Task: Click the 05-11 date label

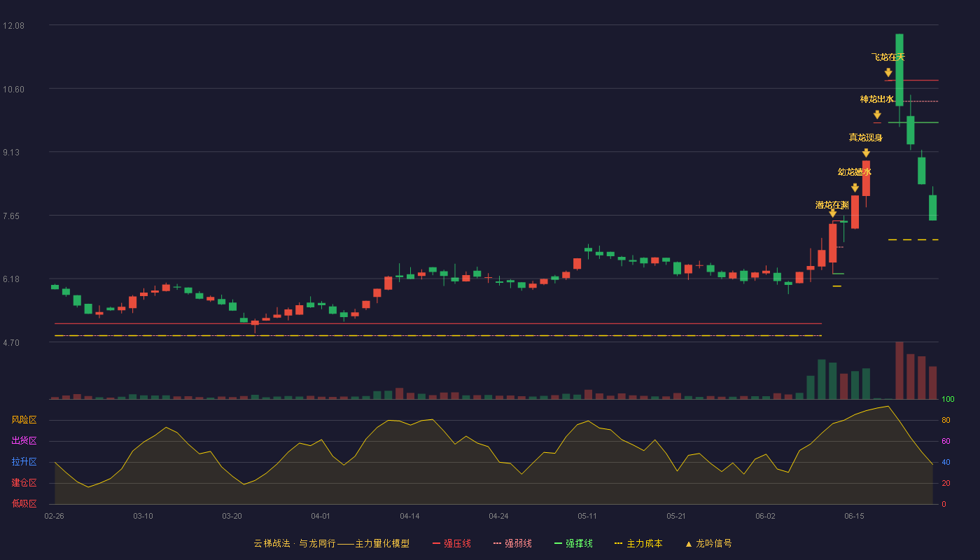Action: pos(587,516)
